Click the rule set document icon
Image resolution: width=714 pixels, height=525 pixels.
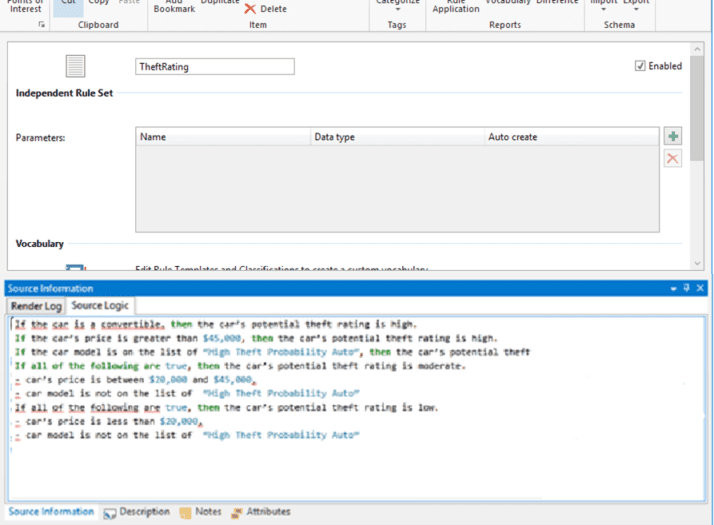coord(75,66)
